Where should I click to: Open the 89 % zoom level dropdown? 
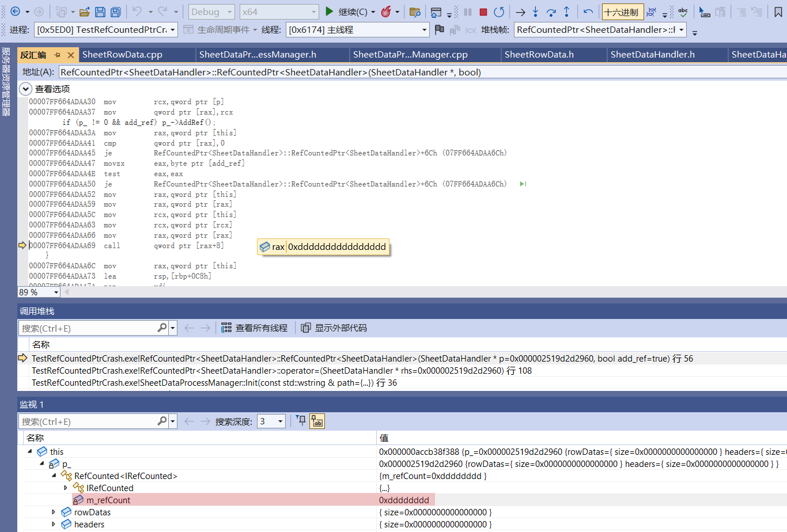pos(56,292)
